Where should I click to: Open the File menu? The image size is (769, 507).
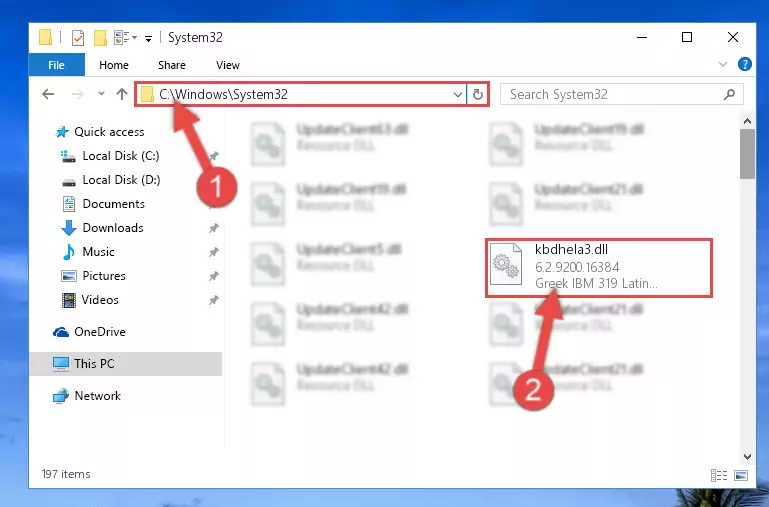point(56,65)
